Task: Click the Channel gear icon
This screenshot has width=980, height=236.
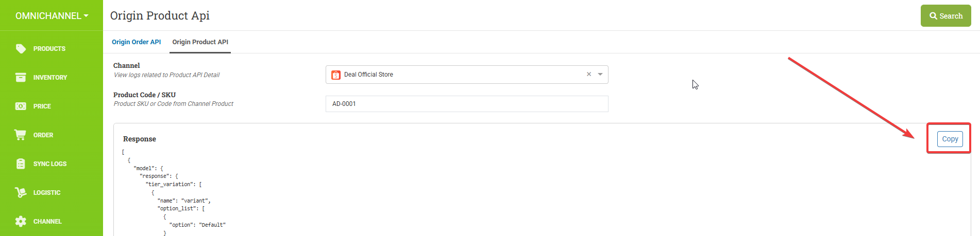Action: point(21,222)
